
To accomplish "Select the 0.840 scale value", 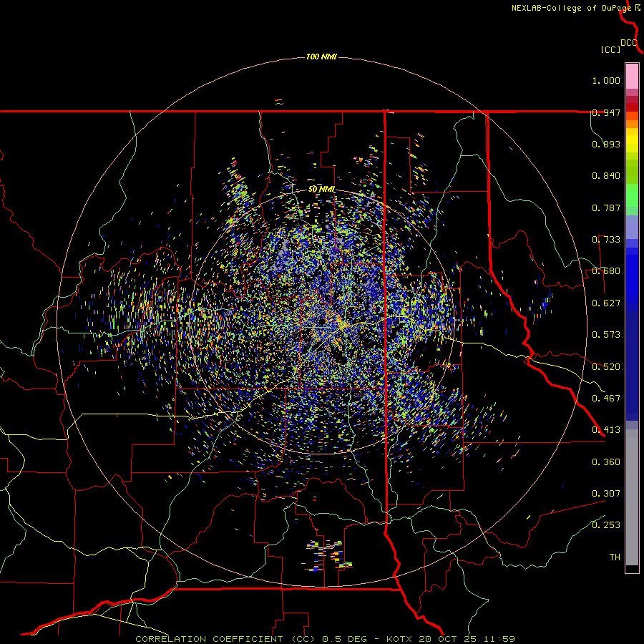I will click(606, 176).
